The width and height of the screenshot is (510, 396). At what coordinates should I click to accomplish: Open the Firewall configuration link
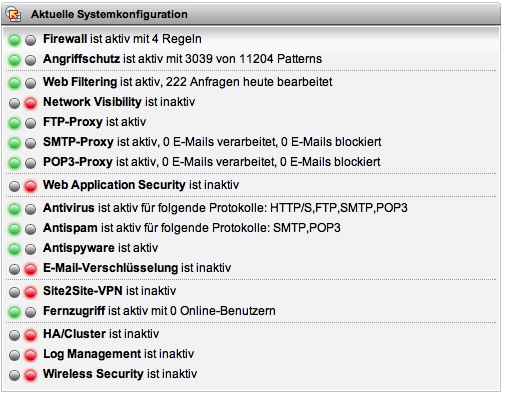coord(65,39)
